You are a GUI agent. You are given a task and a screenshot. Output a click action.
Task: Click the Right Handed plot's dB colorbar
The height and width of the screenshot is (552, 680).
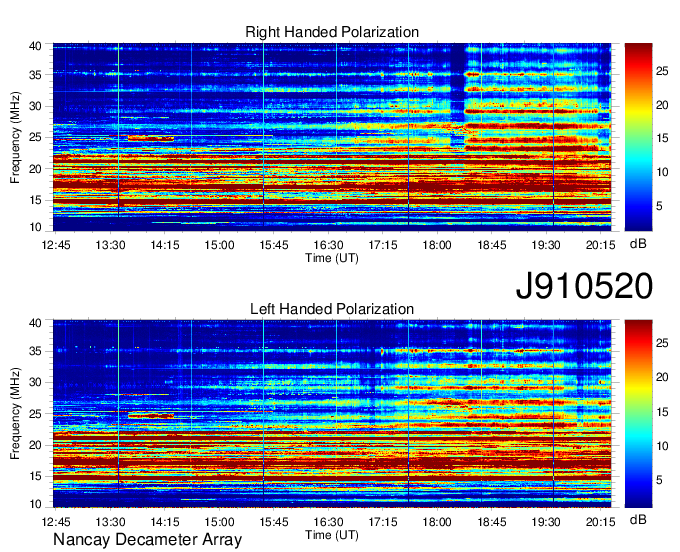click(638, 137)
